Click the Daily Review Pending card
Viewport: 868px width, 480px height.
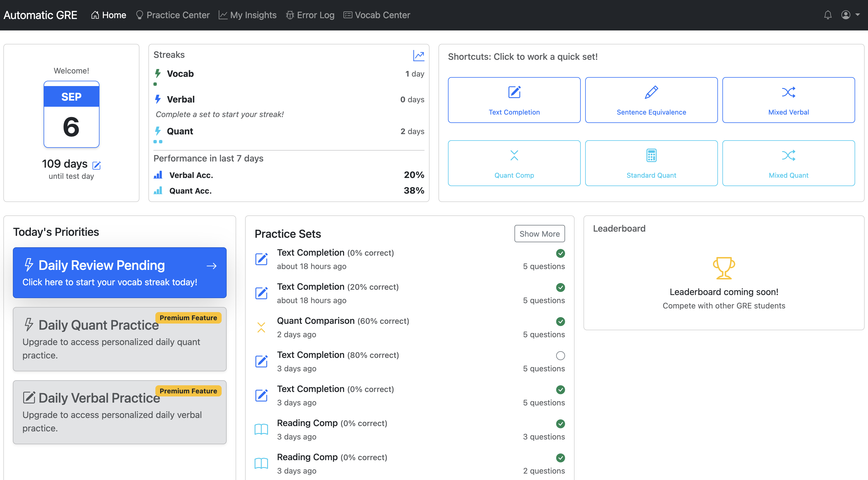click(x=120, y=272)
